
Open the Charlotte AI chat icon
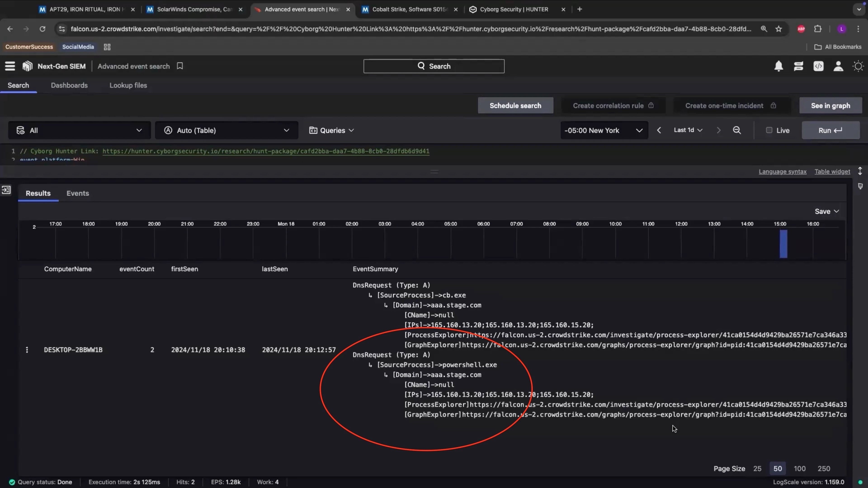798,66
